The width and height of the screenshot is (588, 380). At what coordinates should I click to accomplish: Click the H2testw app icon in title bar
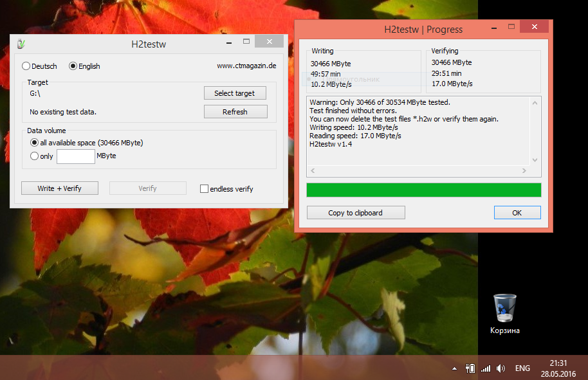[x=21, y=44]
